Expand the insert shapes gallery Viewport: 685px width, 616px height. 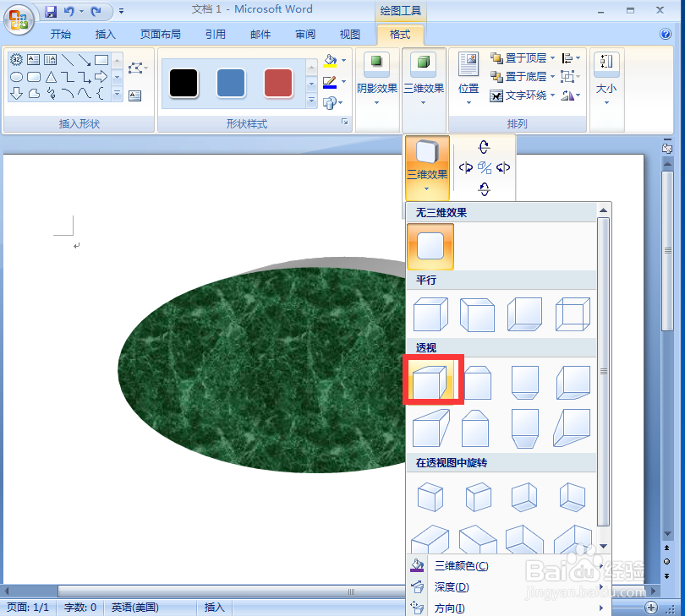coord(117,94)
